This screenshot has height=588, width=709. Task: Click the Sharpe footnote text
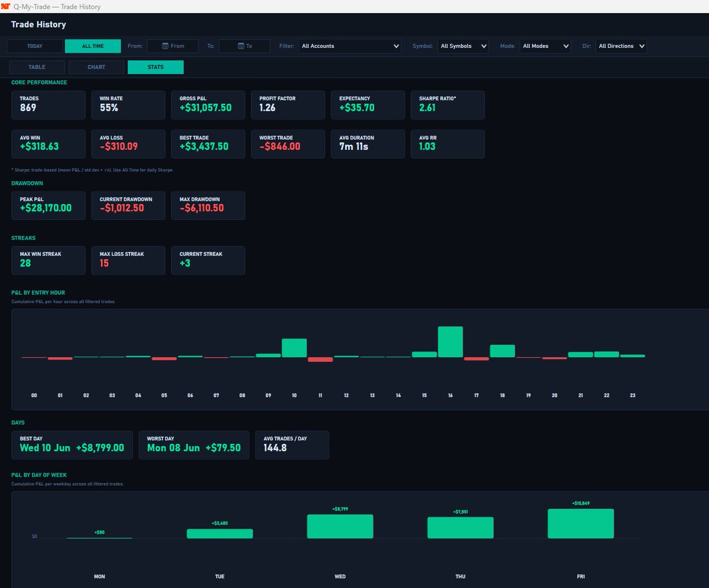click(92, 169)
